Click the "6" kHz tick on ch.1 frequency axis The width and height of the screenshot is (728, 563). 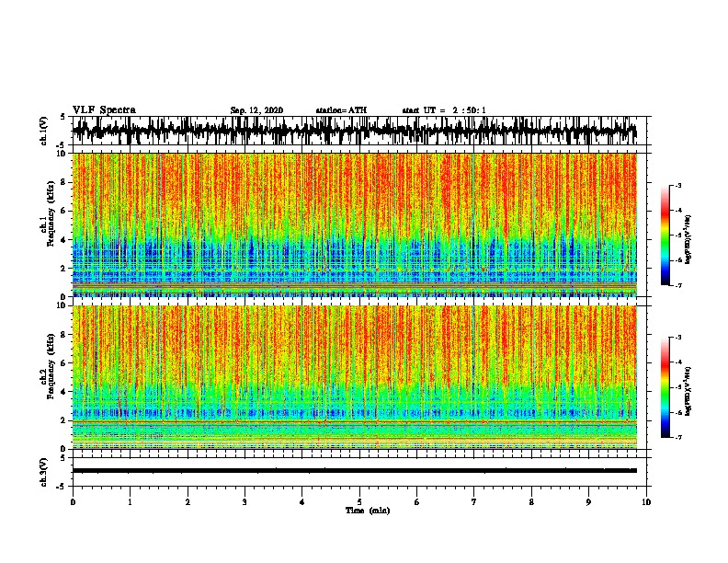[64, 211]
